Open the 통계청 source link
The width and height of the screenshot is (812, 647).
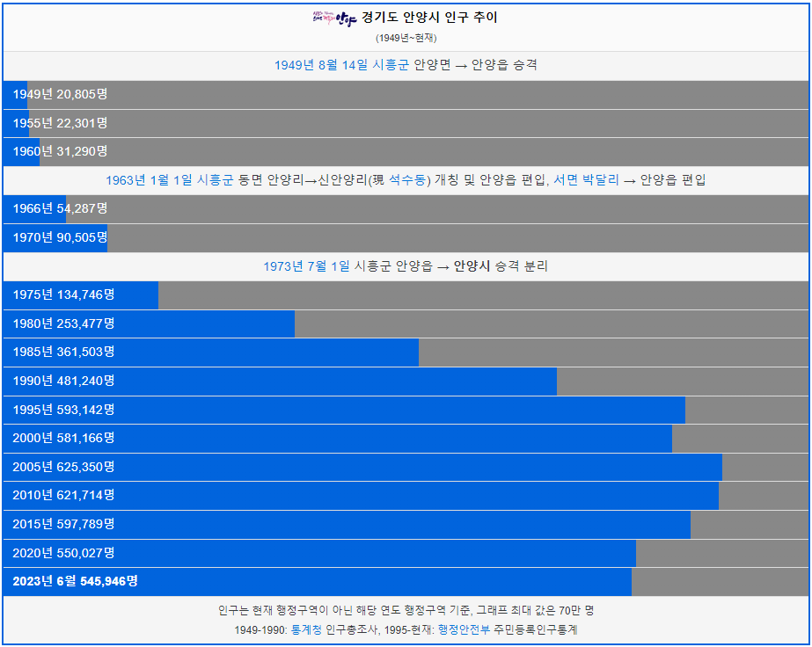point(306,630)
